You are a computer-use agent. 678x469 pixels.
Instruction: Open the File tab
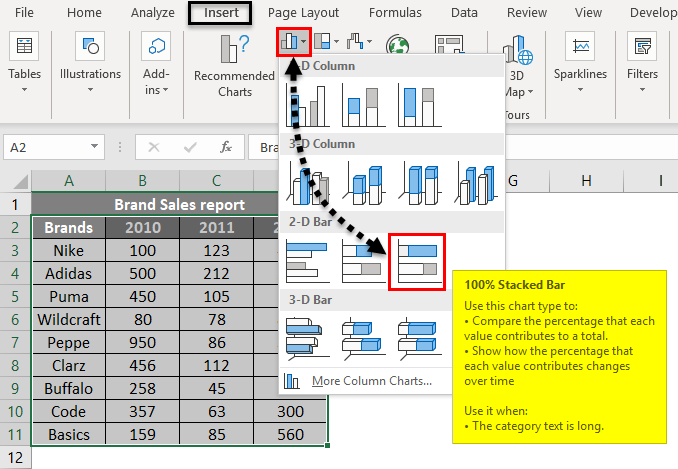(24, 13)
